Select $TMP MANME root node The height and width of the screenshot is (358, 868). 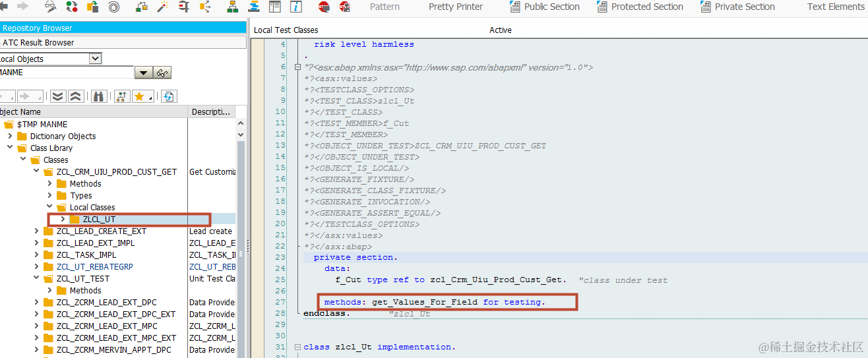pos(42,124)
